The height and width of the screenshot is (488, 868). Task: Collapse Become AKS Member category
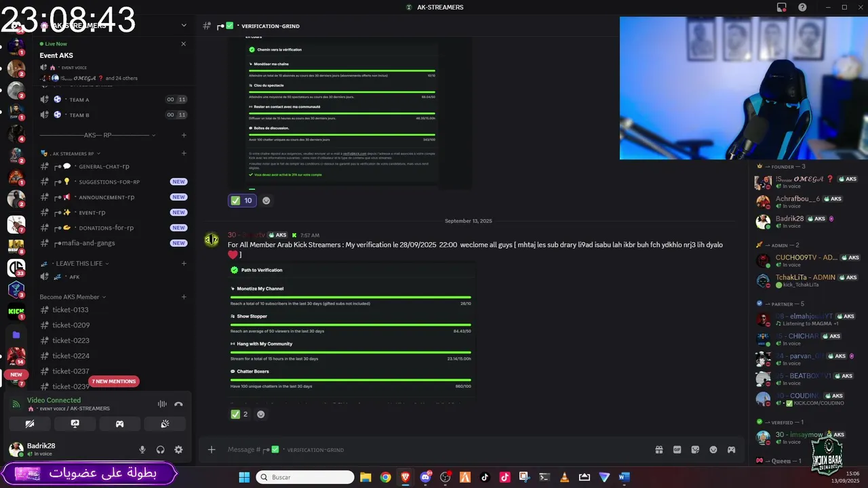73,297
